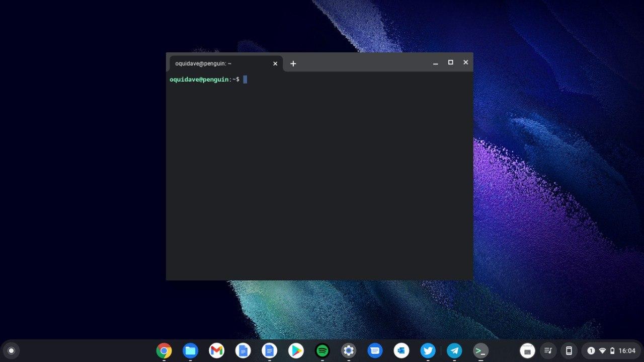The width and height of the screenshot is (644, 362).
Task: Open Telegram from the shelf
Action: (454, 350)
